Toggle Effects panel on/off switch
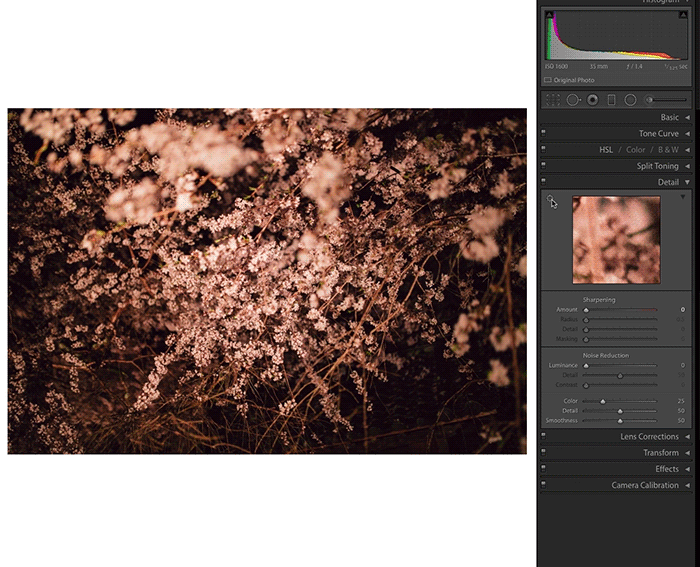700x567 pixels. [543, 468]
